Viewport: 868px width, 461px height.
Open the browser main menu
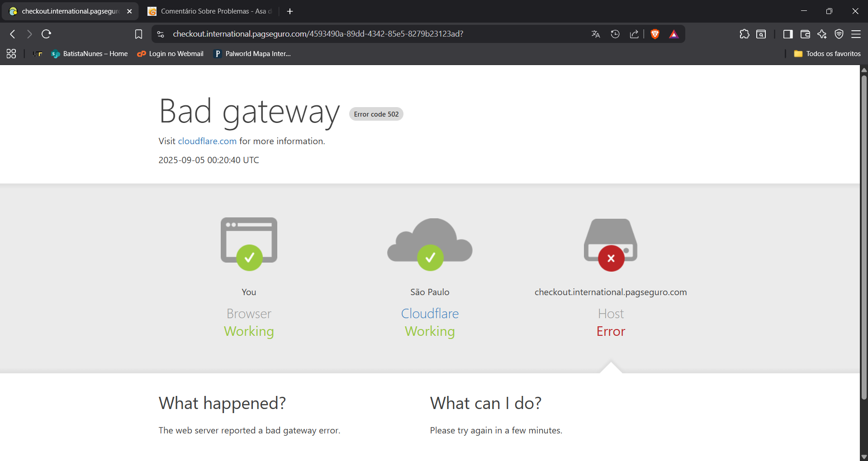point(856,34)
